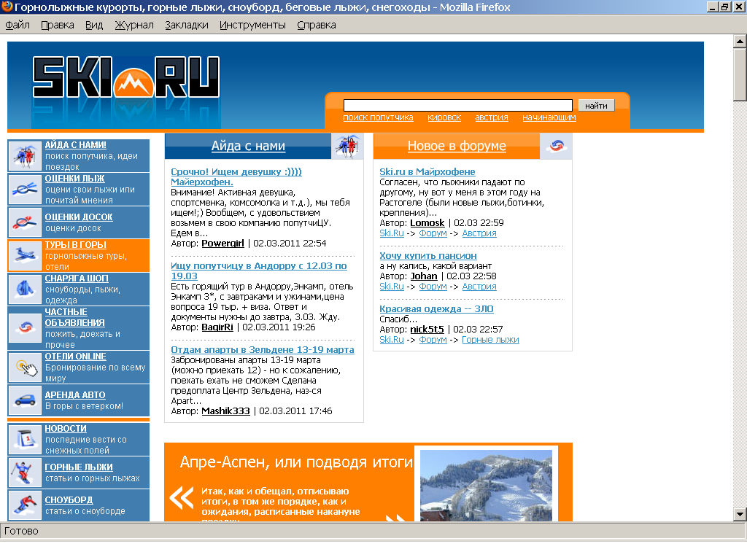747x560 pixels.
Task: Open the Правка menu
Action: point(58,26)
